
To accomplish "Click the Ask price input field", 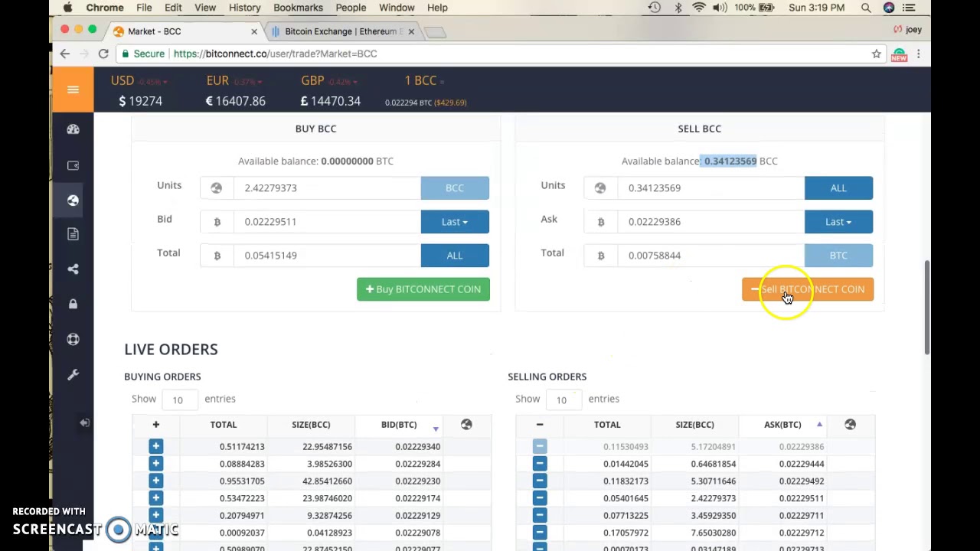I will point(710,222).
